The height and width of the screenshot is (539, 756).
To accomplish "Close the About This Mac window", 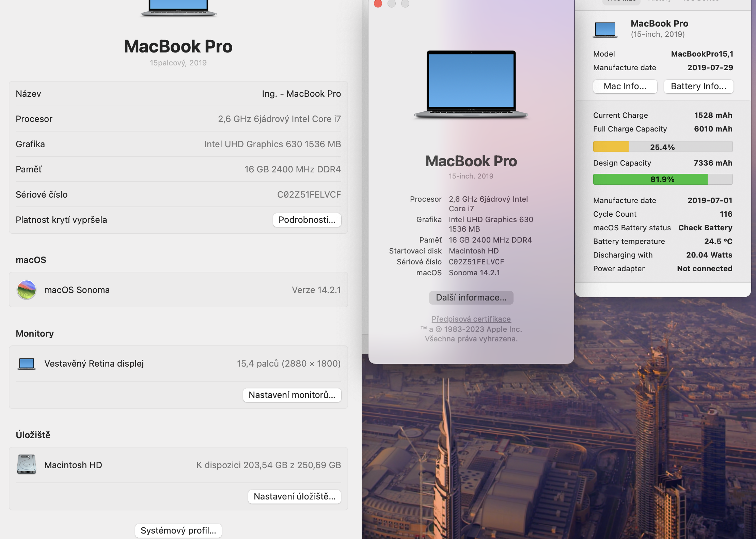I will coord(378,4).
